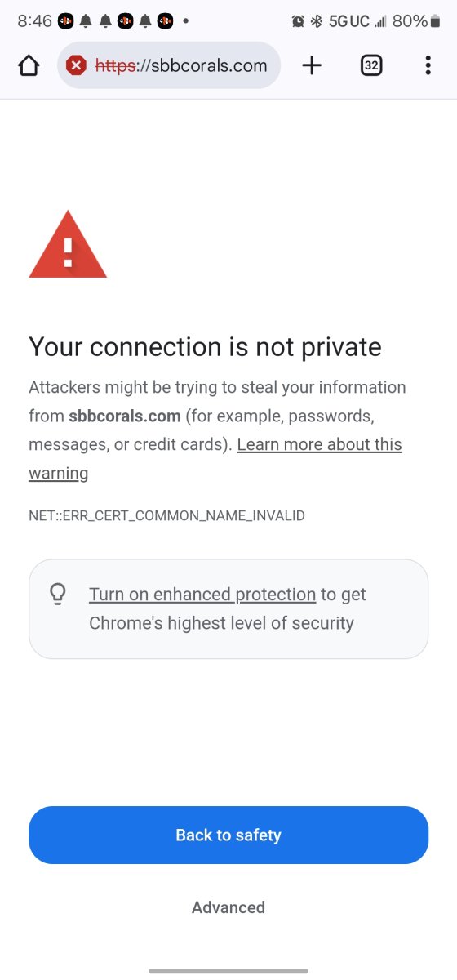
Task: Tap the first notification app icon in status bar
Action: (66, 21)
